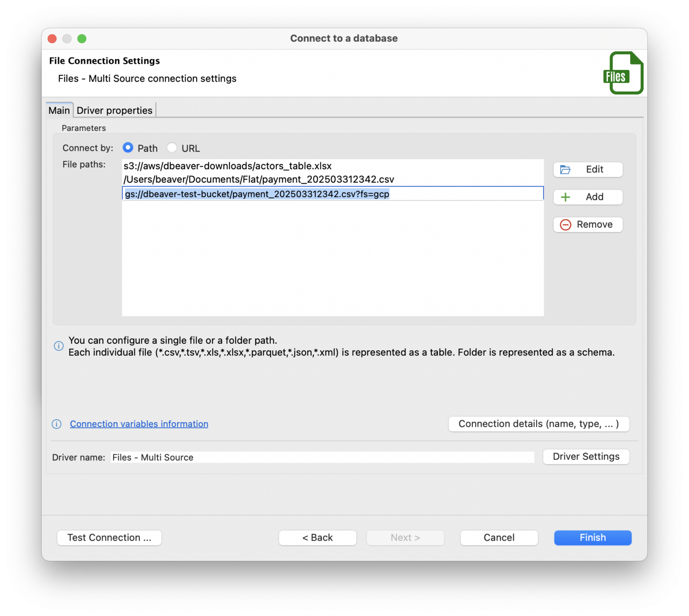Click the Finish button
The width and height of the screenshot is (689, 616).
tap(593, 537)
